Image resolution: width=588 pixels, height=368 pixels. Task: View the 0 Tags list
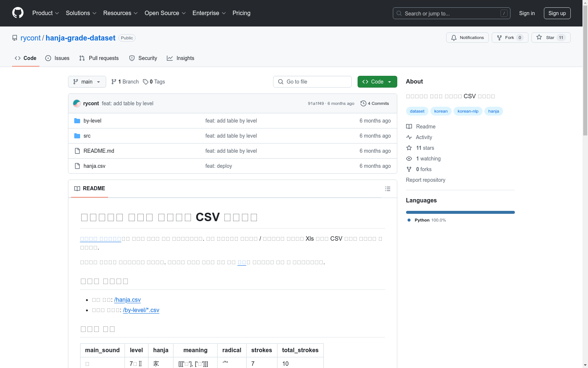[154, 82]
